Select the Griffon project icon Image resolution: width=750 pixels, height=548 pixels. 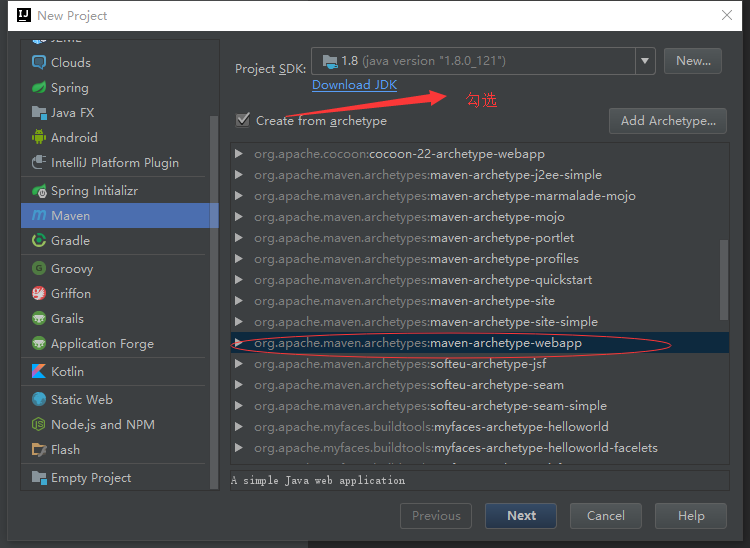[x=39, y=294]
